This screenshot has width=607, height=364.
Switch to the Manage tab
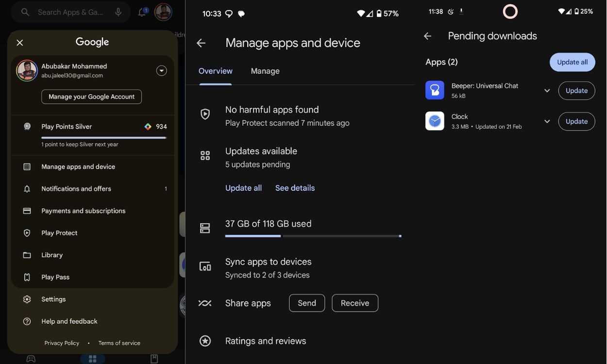(x=265, y=71)
